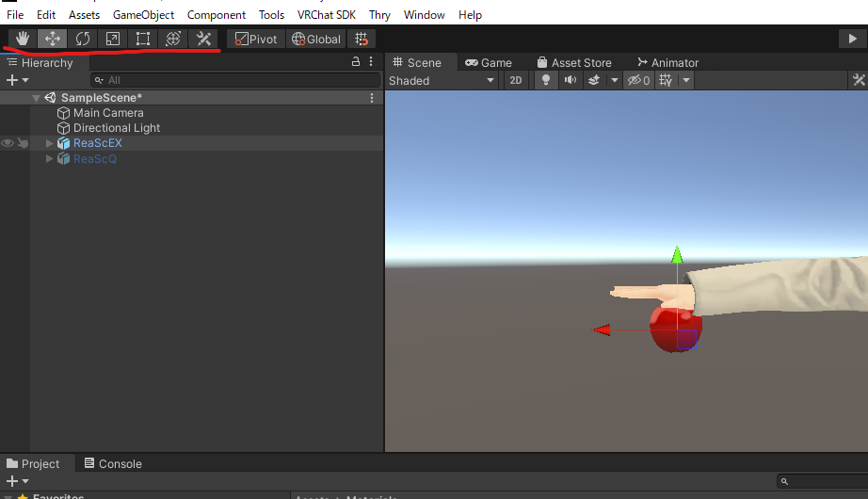Switch to the Console tab
868x499 pixels.
(114, 463)
